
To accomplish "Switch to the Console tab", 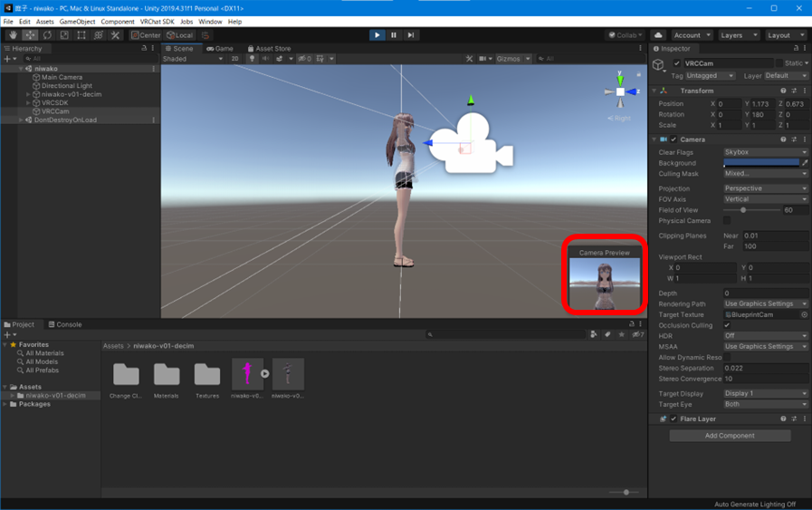I will (x=65, y=324).
